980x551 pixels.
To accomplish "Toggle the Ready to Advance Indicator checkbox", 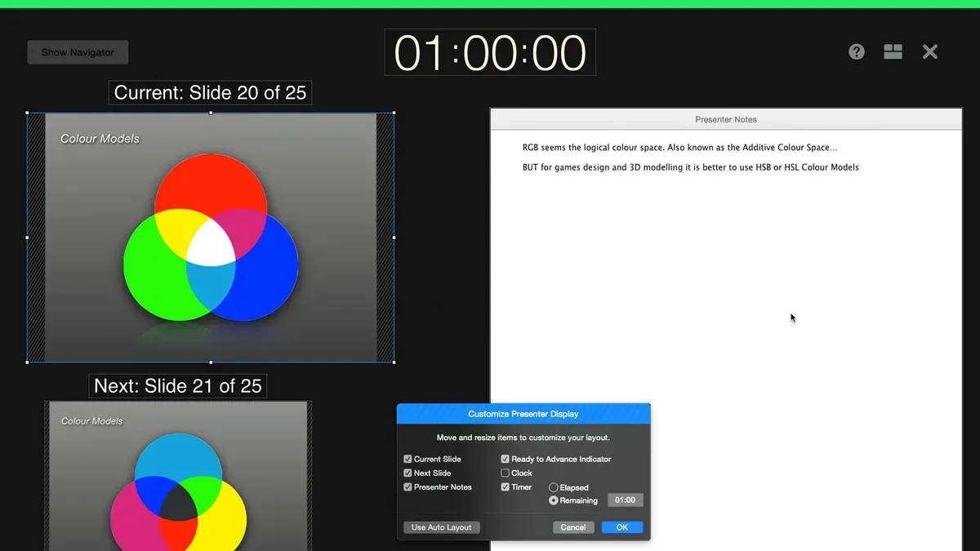I will tap(506, 459).
